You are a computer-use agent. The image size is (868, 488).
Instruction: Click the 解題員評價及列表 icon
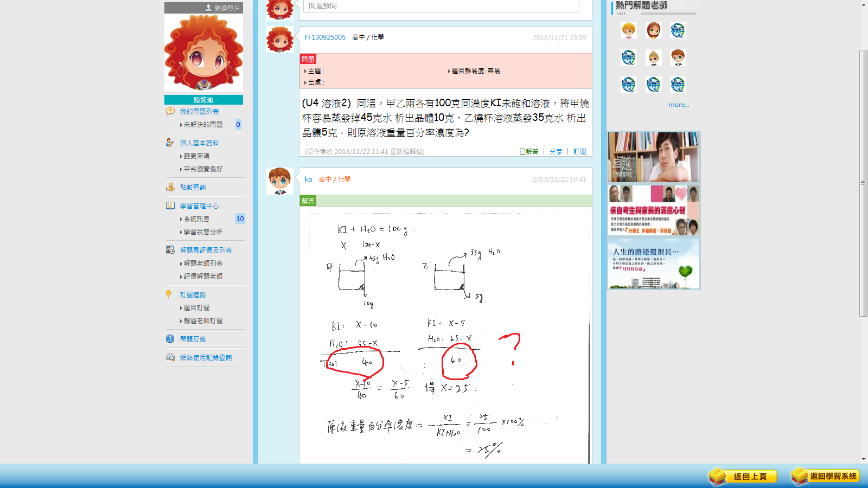point(170,250)
